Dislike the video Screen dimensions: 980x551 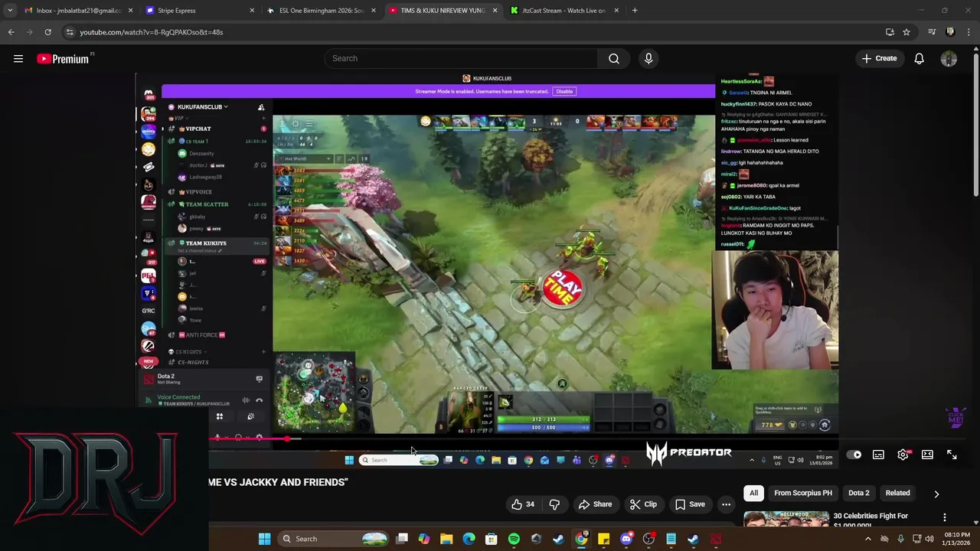(554, 504)
